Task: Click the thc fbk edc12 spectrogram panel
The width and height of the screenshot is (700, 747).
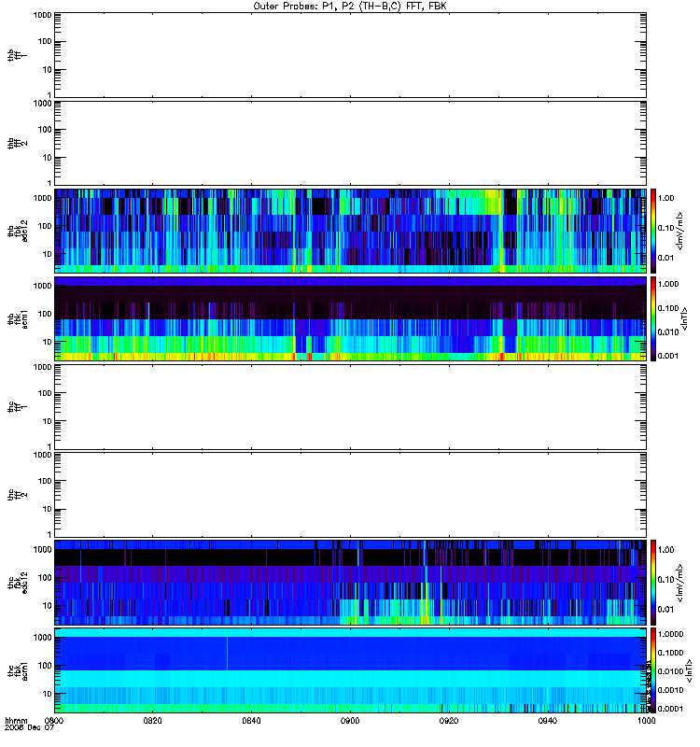Action: pos(350,582)
